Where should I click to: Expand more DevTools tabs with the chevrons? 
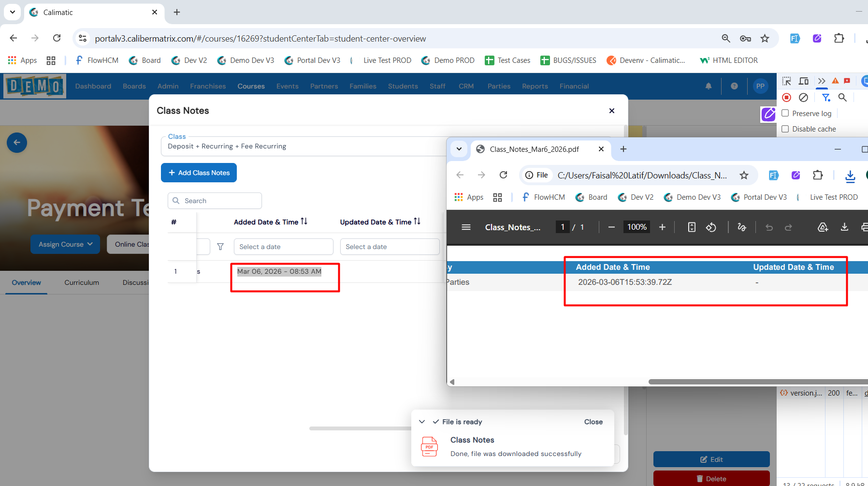822,81
